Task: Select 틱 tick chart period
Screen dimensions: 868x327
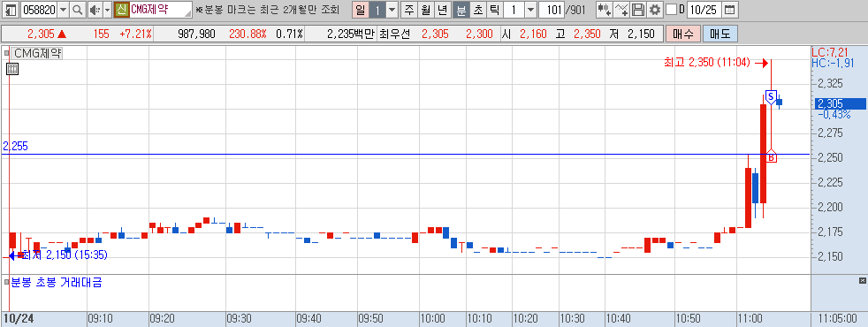Action: 494,10
